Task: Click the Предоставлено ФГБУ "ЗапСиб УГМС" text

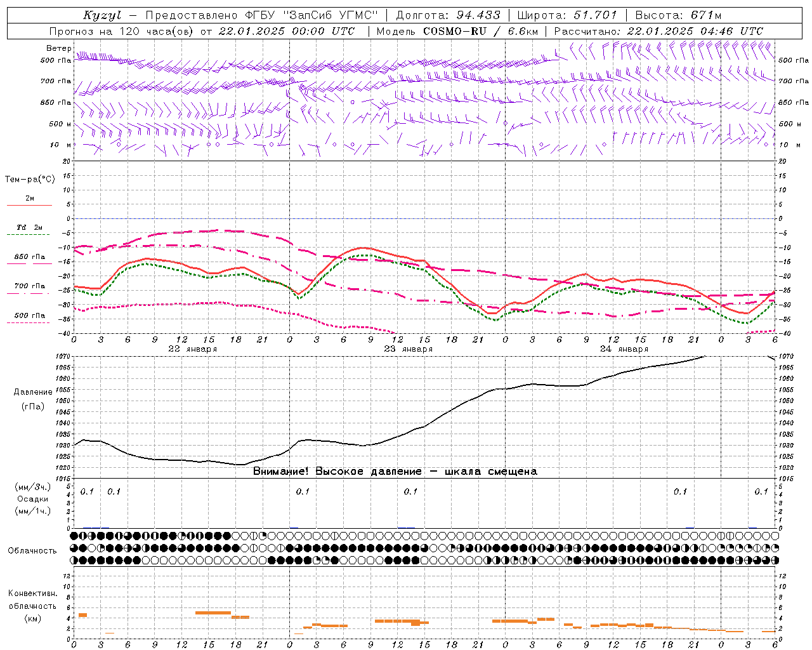Action: click(262, 15)
